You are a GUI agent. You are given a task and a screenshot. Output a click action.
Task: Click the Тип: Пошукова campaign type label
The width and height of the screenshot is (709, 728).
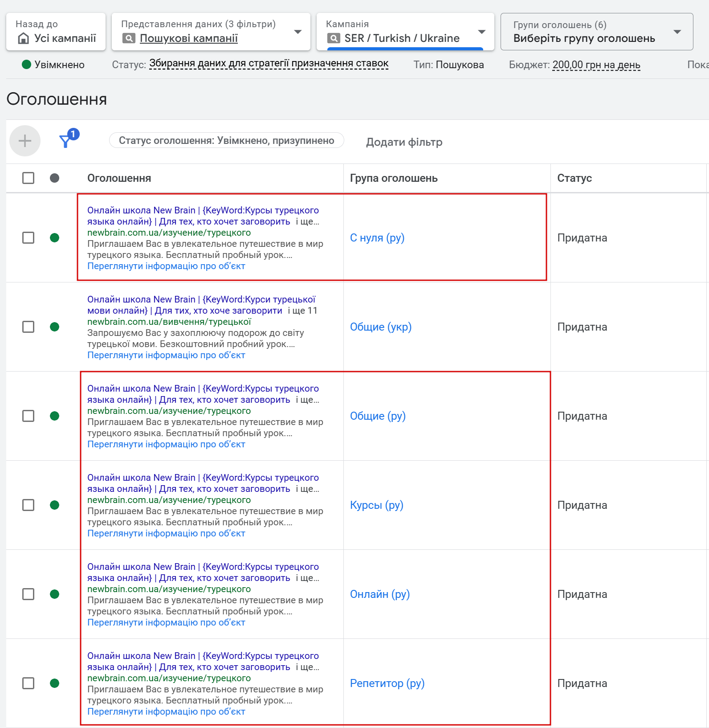tap(448, 65)
